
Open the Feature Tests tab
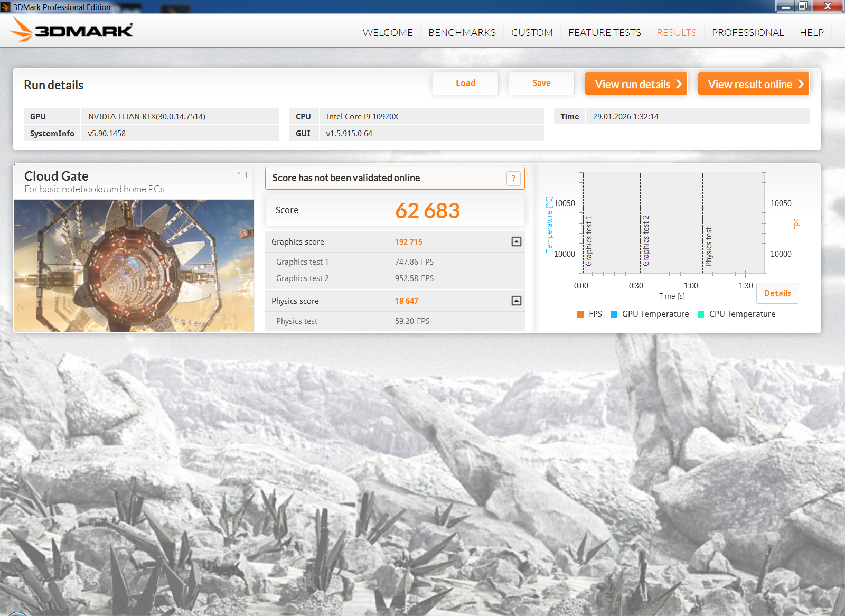(604, 33)
